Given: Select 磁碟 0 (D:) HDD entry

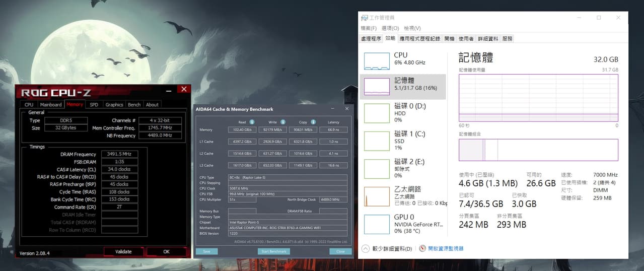Looking at the screenshot, I should [403, 113].
